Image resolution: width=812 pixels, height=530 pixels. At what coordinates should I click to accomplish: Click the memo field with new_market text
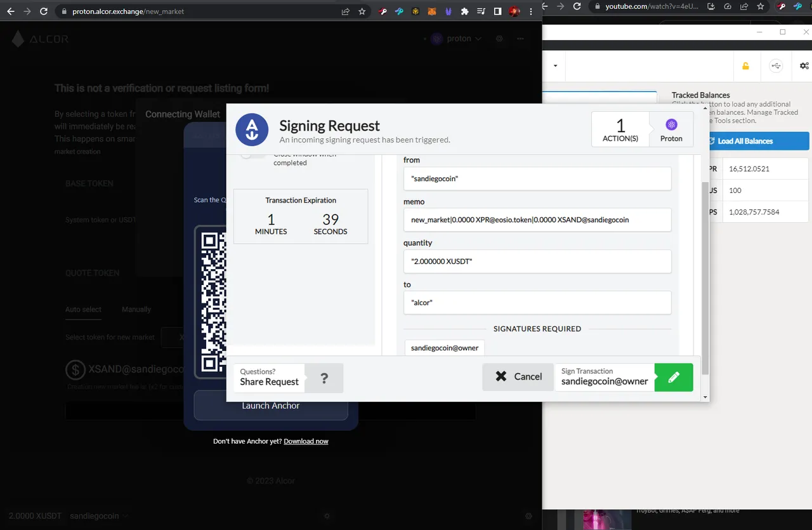point(537,220)
